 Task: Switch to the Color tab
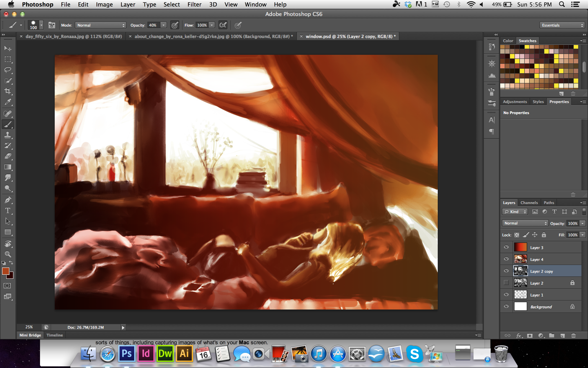508,41
